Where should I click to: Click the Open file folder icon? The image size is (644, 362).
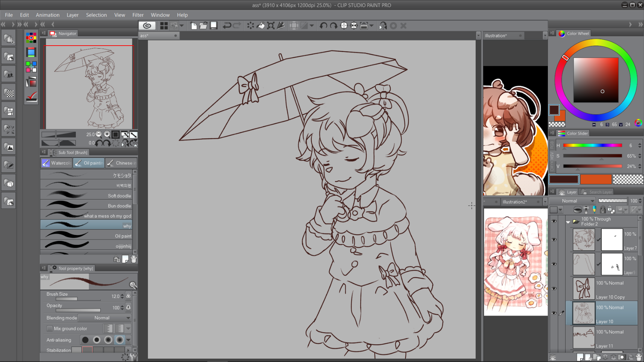pos(203,26)
